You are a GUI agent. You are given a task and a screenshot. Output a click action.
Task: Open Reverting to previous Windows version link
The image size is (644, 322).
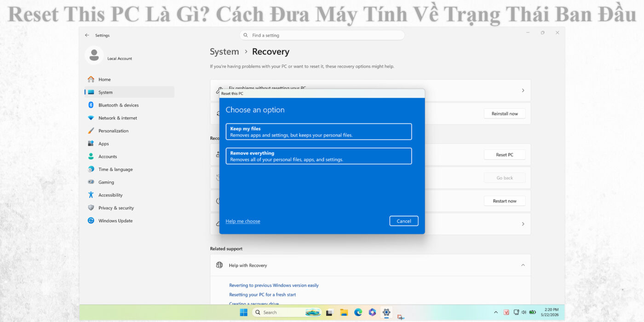pos(274,285)
